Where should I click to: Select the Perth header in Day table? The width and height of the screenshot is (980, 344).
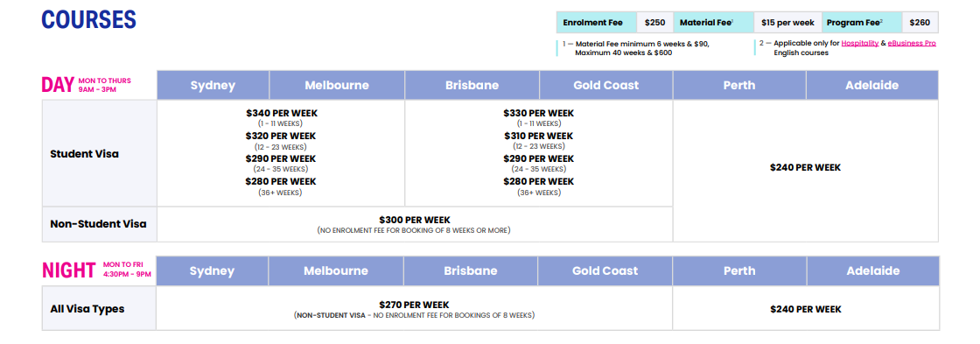pyautogui.click(x=739, y=85)
